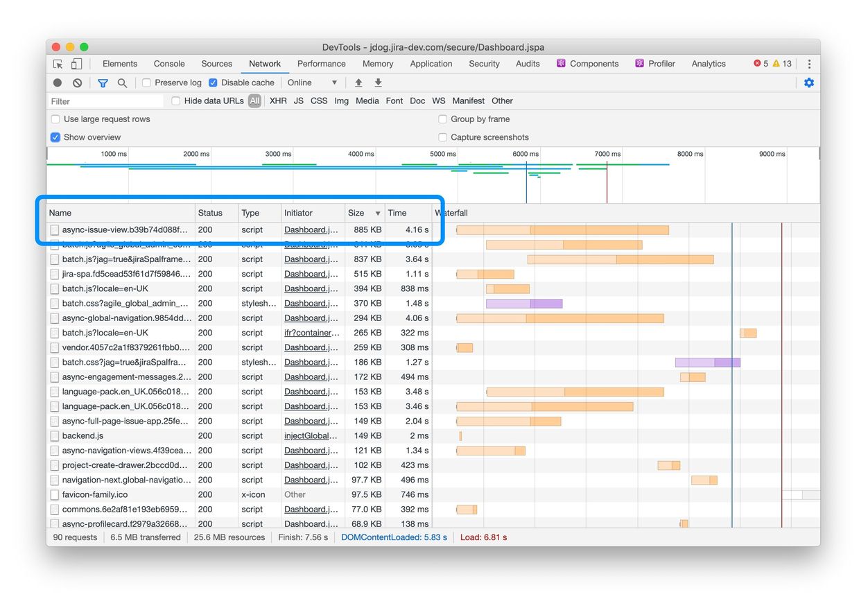
Task: Open network settings gear icon
Action: point(808,83)
